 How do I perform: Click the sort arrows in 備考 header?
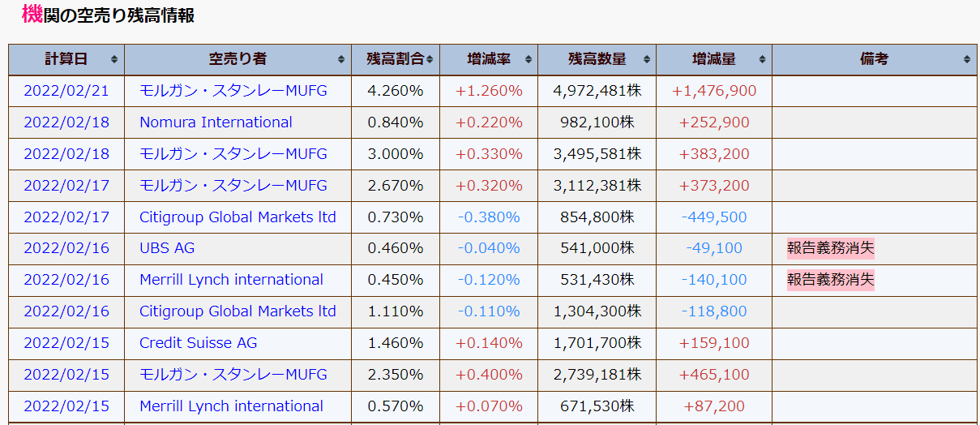pos(967,59)
